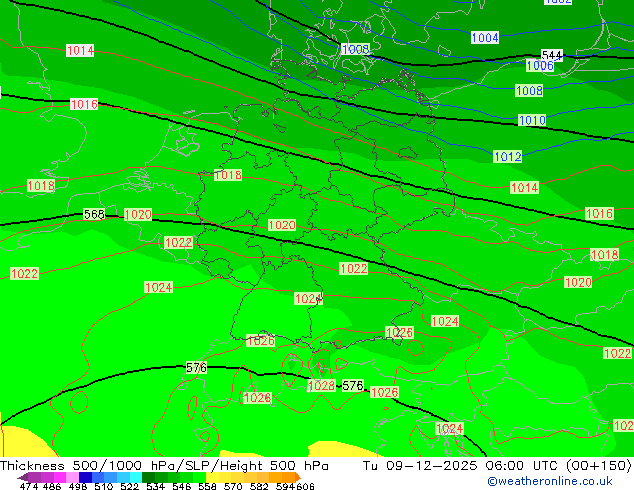Click the red 1028 isobar label
Screen dimensions: 634x490
[321, 385]
